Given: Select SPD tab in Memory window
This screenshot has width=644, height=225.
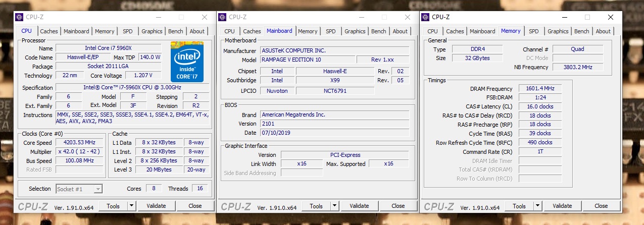Looking at the screenshot, I should pyautogui.click(x=534, y=31).
